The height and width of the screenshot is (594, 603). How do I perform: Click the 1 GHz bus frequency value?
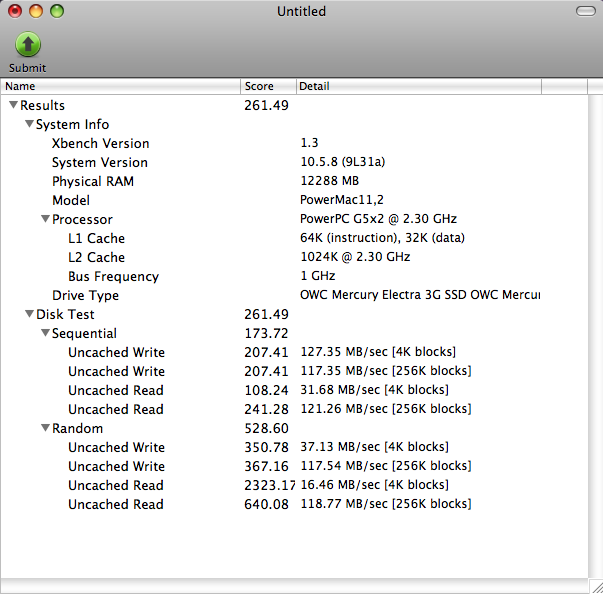point(317,275)
